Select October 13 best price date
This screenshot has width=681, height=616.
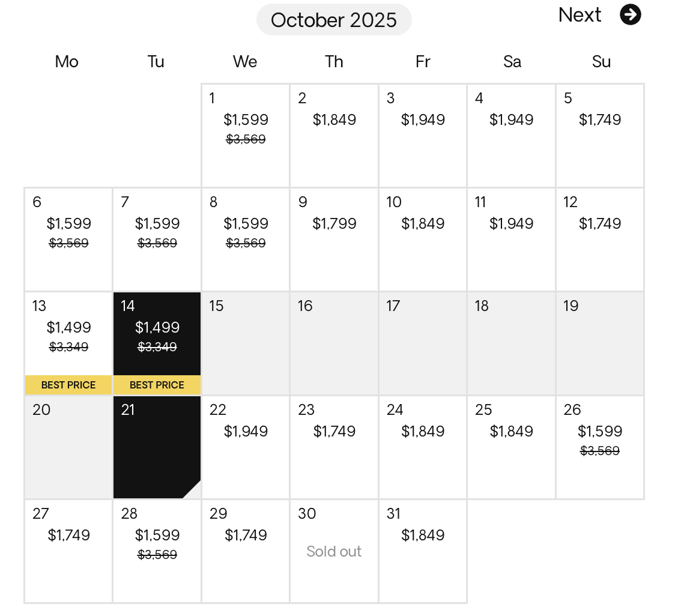coord(68,343)
